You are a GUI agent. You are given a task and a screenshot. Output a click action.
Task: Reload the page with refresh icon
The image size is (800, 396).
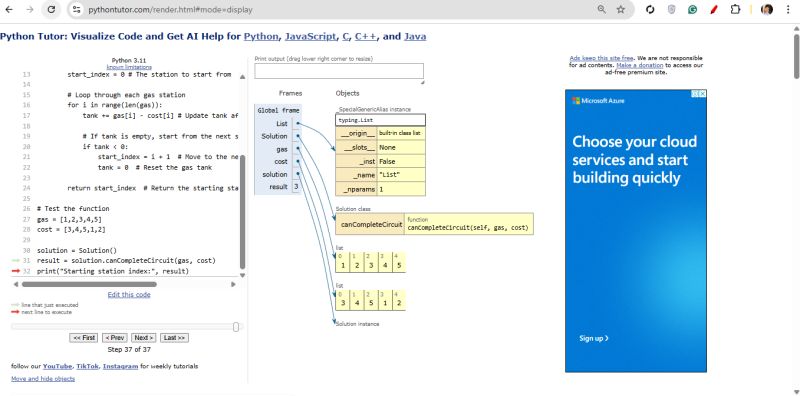(51, 9)
